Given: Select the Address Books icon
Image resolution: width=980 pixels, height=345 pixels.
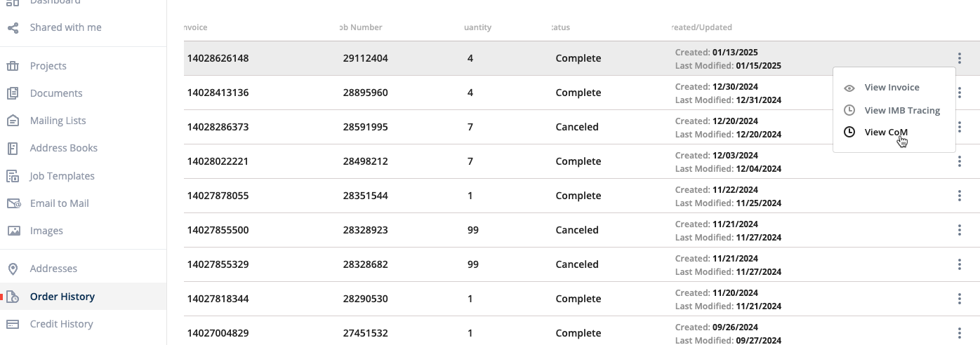Looking at the screenshot, I should 13,148.
